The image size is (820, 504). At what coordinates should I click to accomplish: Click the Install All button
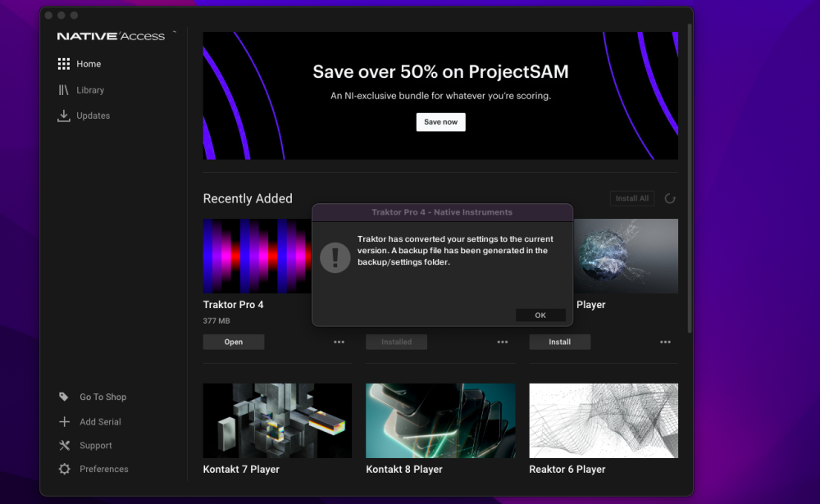(632, 198)
